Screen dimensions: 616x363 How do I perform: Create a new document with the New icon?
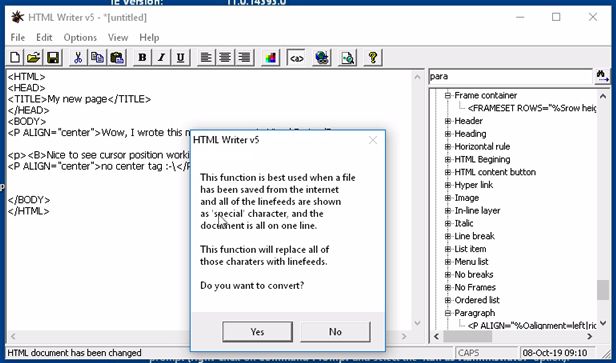15,58
